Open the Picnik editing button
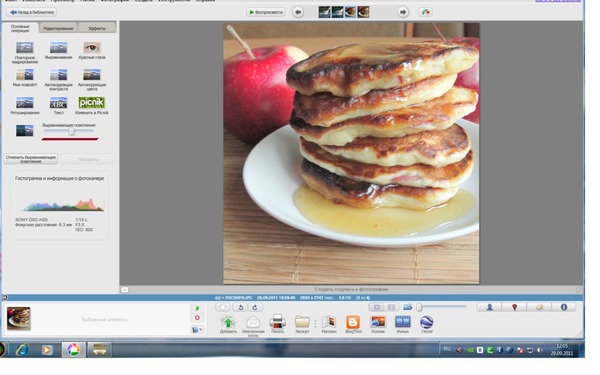Viewport: 600px width, 375px height. pyautogui.click(x=91, y=103)
